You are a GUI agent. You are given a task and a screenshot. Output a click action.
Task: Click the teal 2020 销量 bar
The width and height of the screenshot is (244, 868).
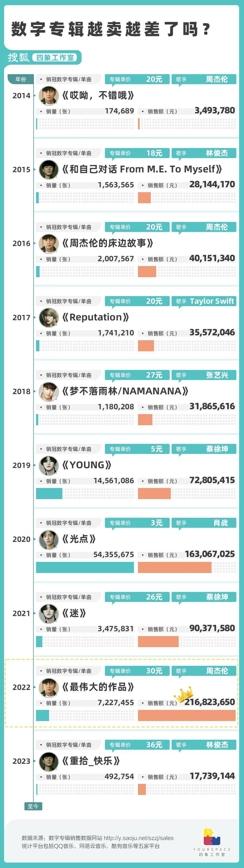click(85, 568)
